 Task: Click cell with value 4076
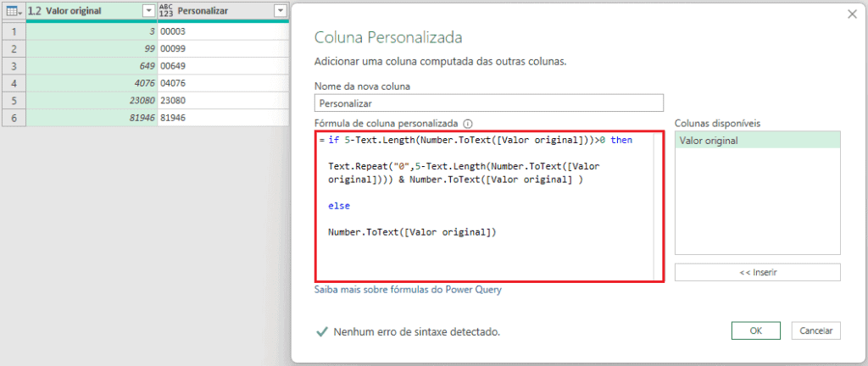pos(92,83)
